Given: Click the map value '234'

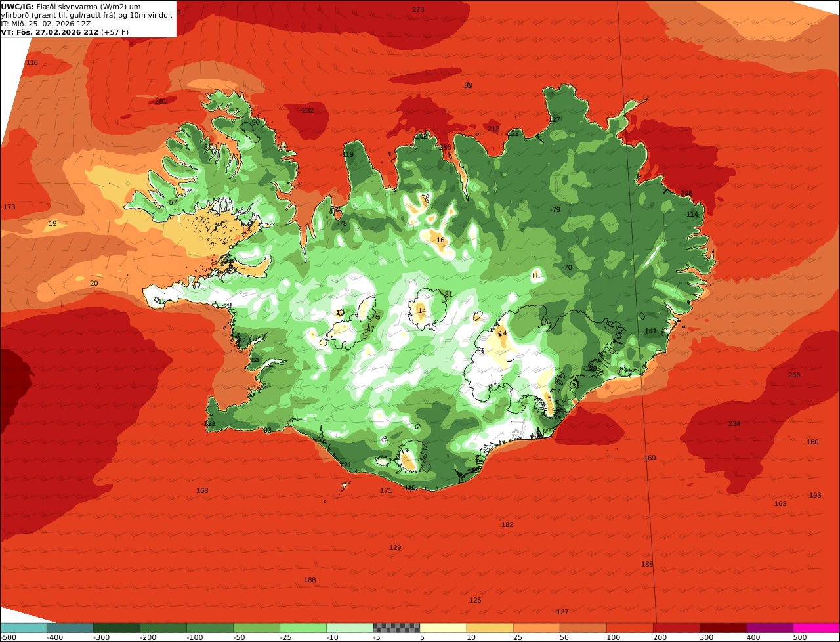Looking at the screenshot, I should [x=734, y=423].
